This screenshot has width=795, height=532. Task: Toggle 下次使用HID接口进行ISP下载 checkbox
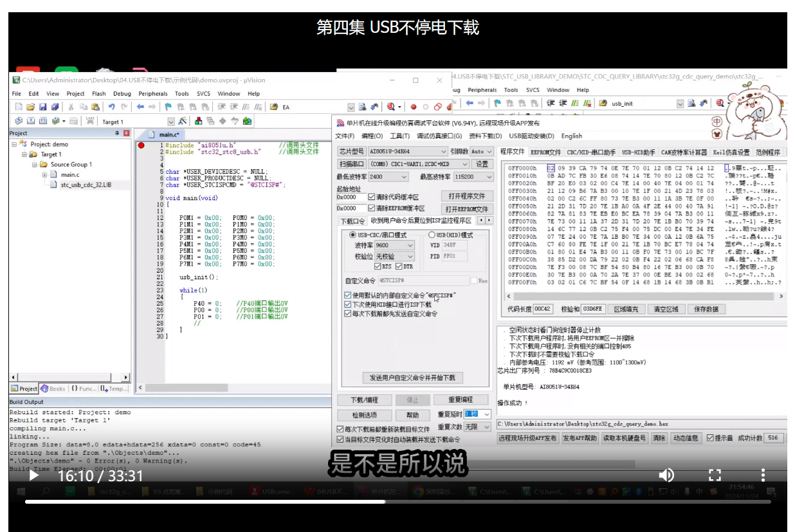pos(348,304)
